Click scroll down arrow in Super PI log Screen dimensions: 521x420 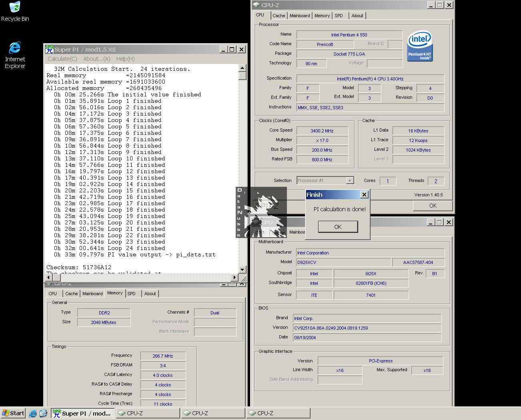tap(242, 270)
